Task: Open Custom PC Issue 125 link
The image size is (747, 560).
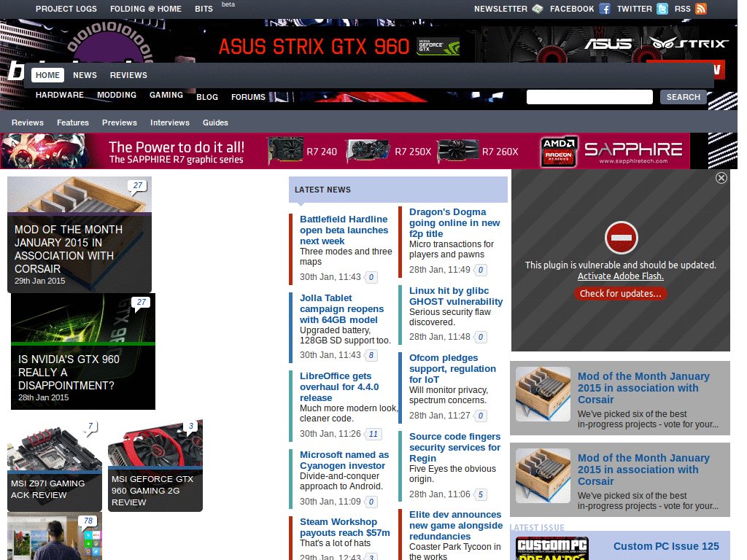Action: [x=666, y=546]
